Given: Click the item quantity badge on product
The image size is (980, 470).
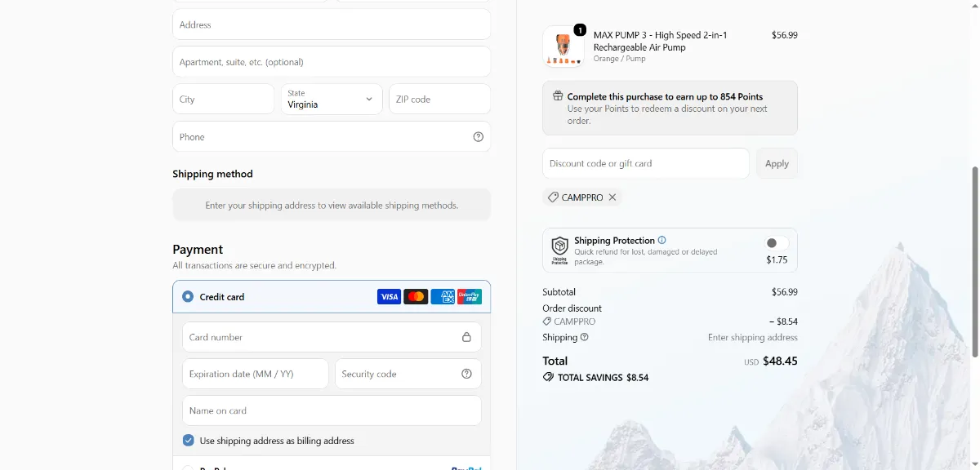Looking at the screenshot, I should [580, 30].
